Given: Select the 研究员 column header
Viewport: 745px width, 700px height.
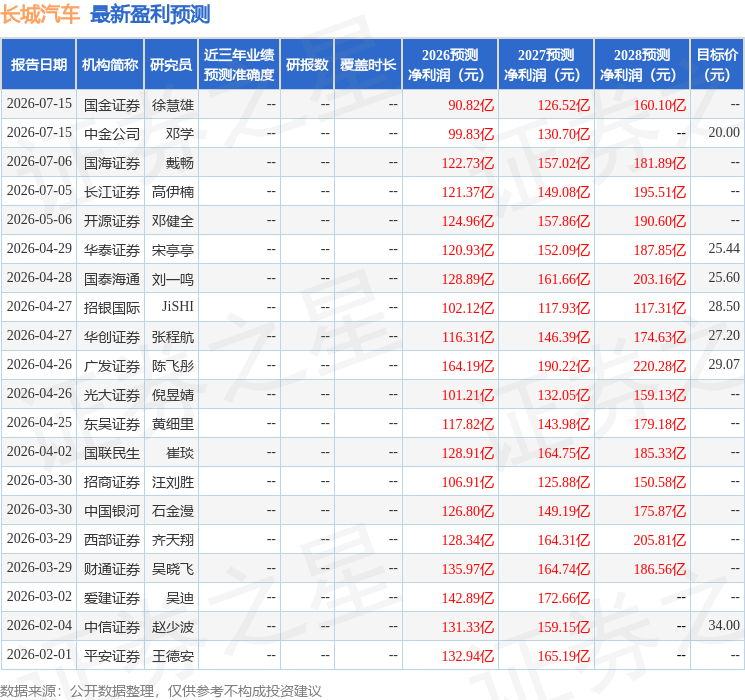Looking at the screenshot, I should click(171, 65).
